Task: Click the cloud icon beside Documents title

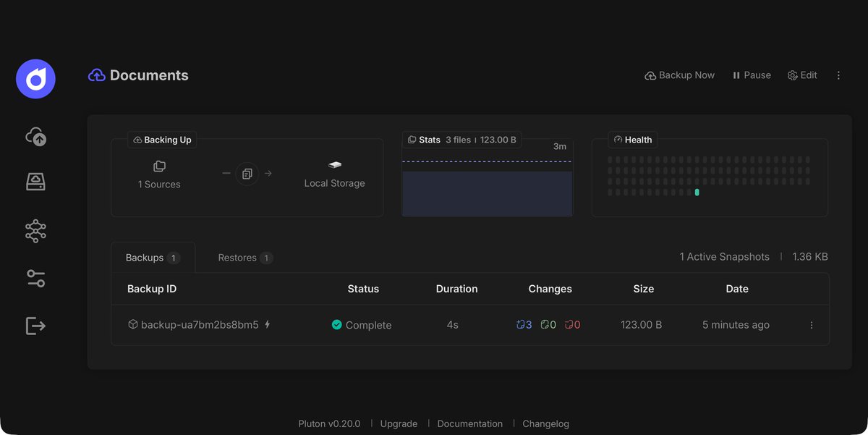Action: point(96,75)
